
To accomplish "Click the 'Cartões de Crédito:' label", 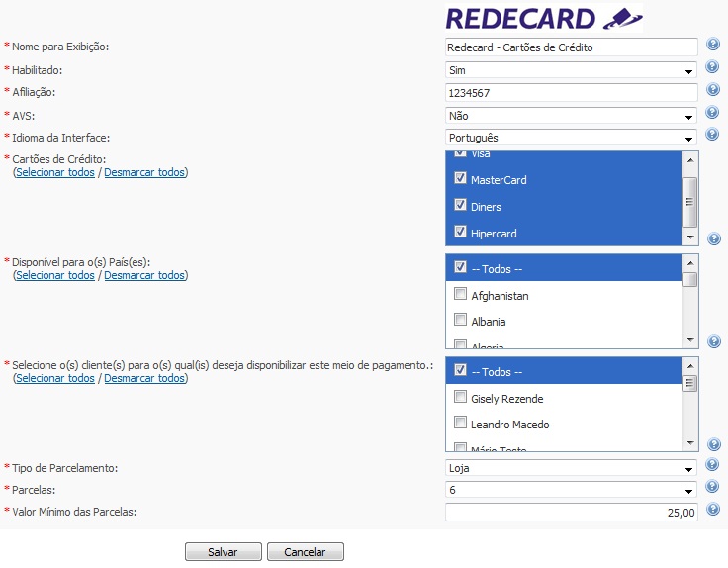I will pos(59,159).
